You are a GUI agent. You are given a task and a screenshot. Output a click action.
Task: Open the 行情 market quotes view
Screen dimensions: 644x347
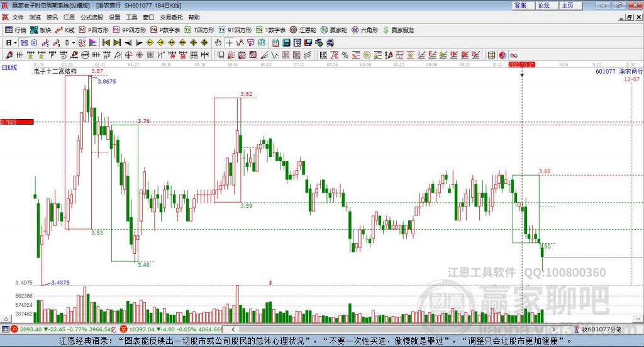(16, 30)
